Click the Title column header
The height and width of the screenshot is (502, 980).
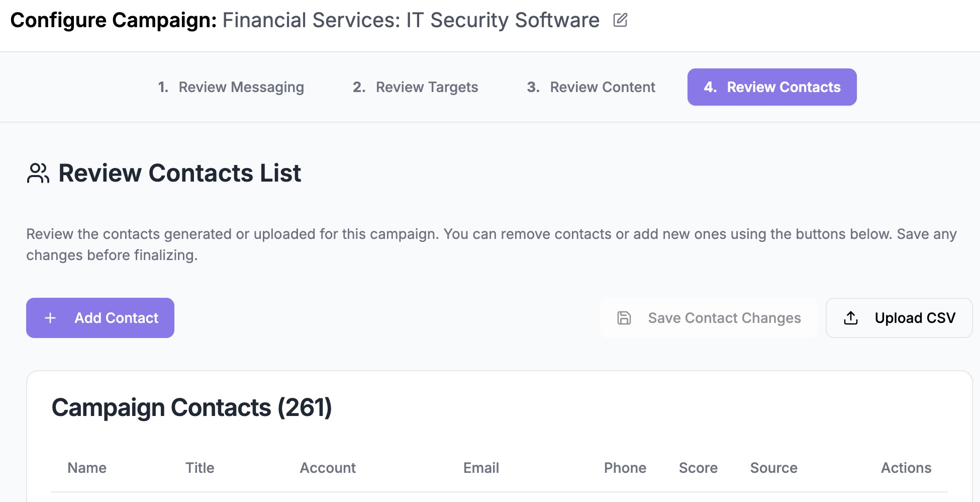pos(200,468)
